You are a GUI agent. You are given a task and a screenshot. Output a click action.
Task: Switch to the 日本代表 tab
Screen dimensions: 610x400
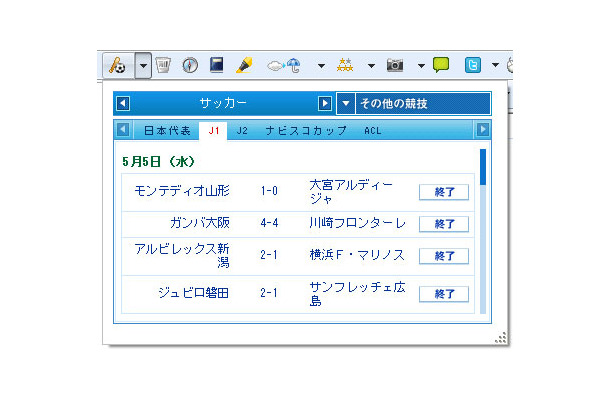click(x=167, y=130)
